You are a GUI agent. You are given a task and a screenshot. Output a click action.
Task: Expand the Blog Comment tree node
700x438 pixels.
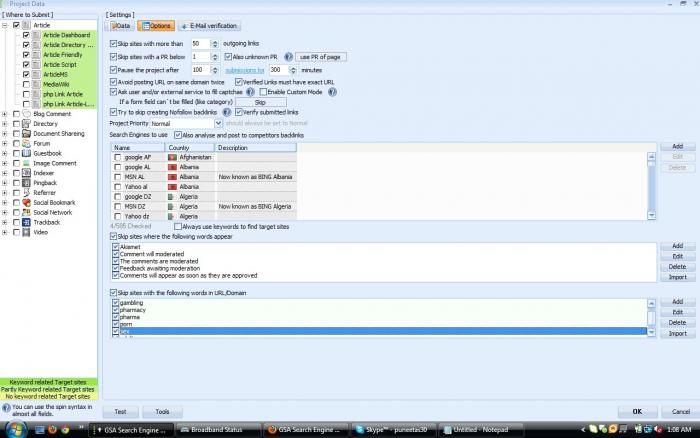coord(5,114)
